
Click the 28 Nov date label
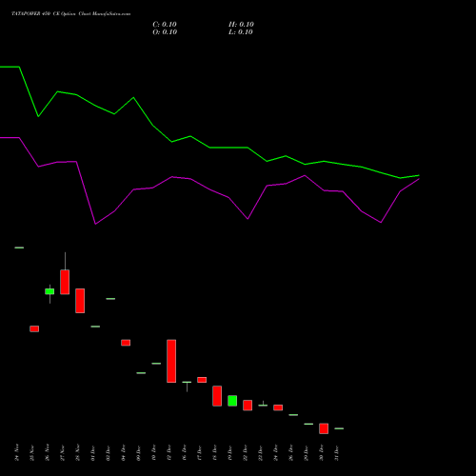click(x=78, y=452)
